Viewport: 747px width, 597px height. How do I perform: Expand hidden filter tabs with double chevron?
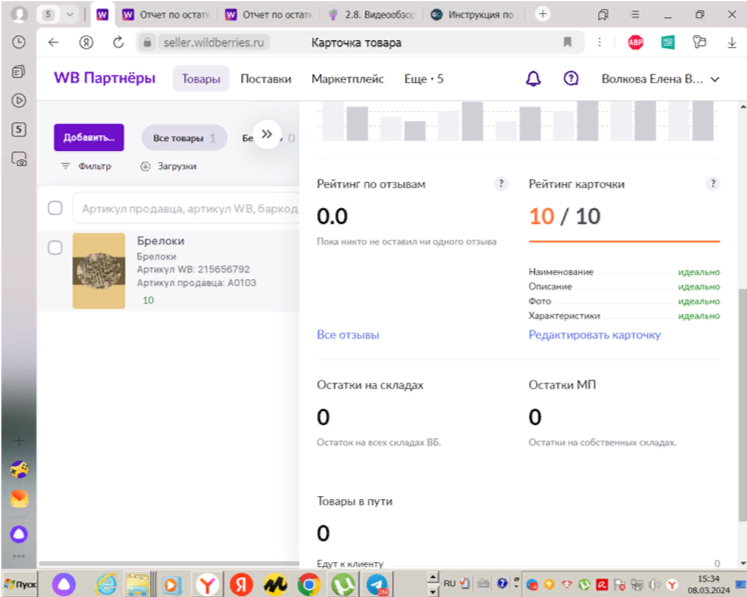coord(267,134)
